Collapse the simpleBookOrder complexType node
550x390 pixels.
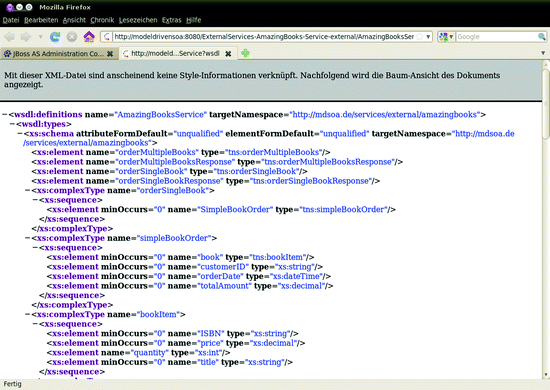[x=28, y=238]
